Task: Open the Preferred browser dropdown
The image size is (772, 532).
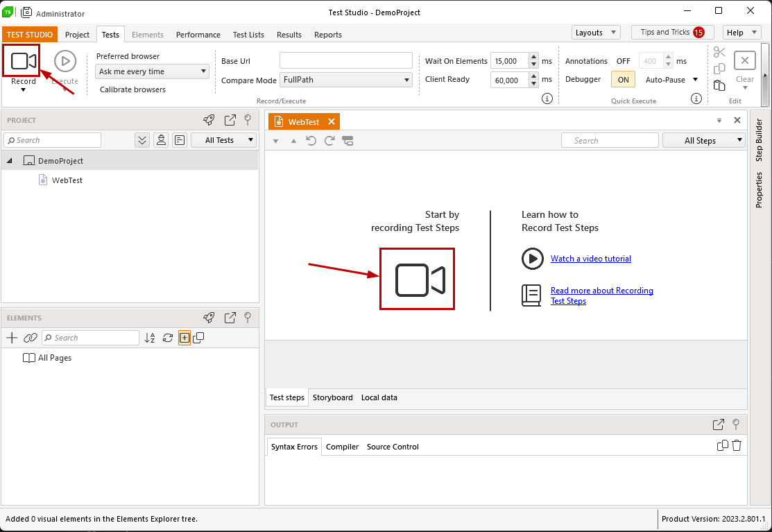Action: click(152, 71)
